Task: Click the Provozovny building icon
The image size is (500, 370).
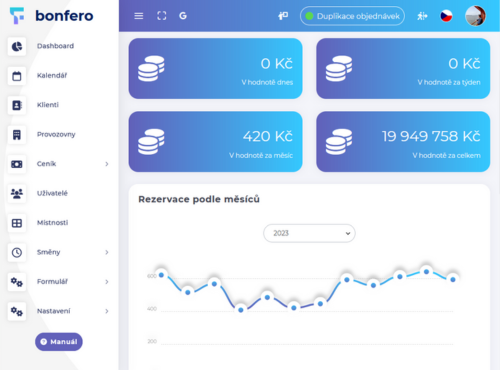Action: (x=17, y=135)
